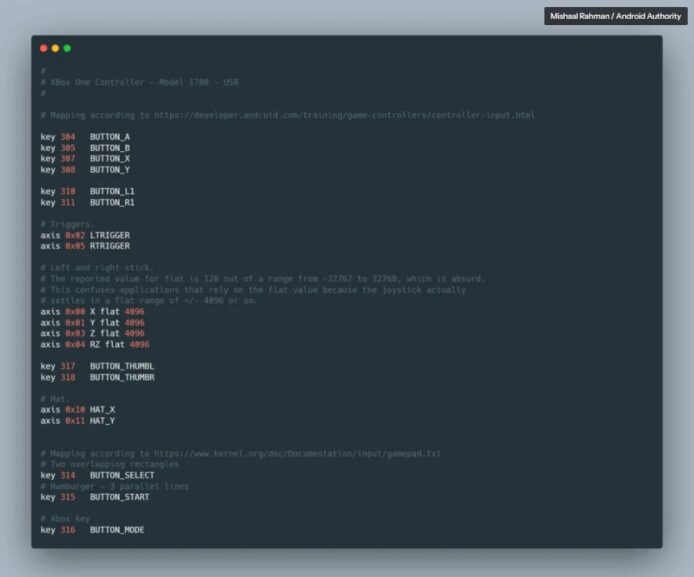The width and height of the screenshot is (694, 577).
Task: Select the BUTTON_Y key name
Action: pyautogui.click(x=110, y=169)
